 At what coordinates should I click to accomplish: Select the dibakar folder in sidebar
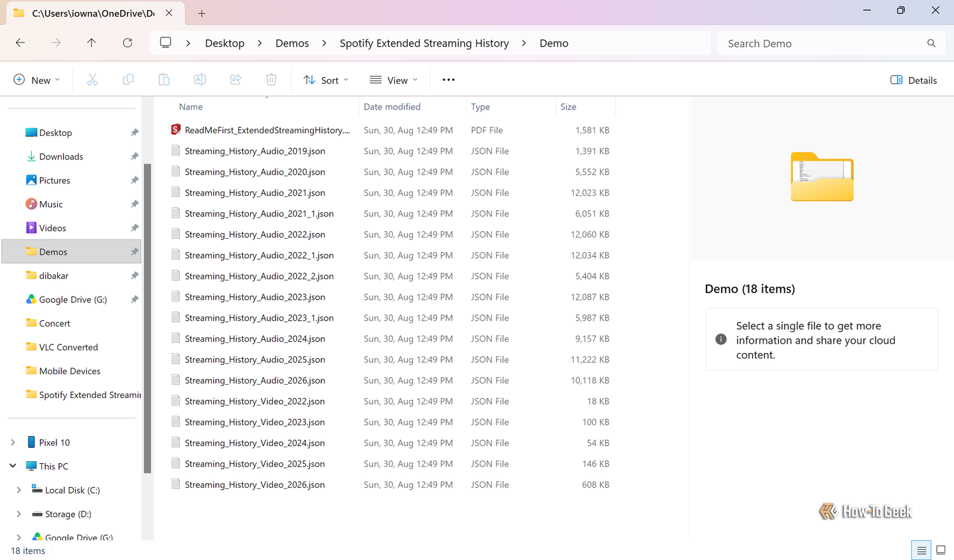point(54,276)
